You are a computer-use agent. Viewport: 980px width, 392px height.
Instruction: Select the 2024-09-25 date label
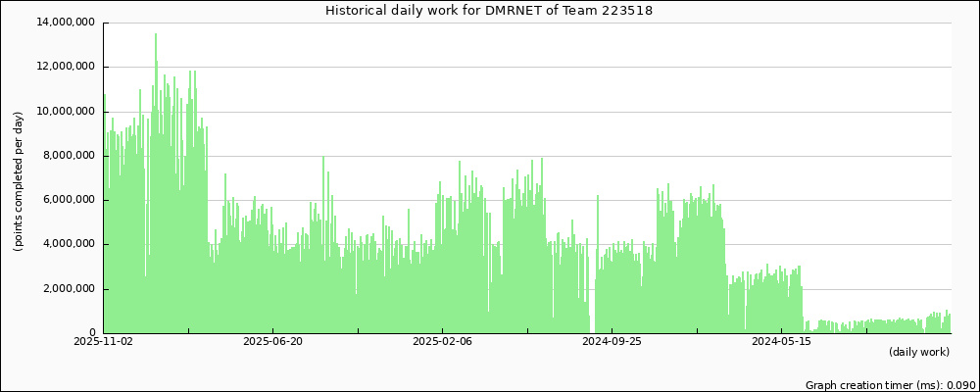coord(612,342)
